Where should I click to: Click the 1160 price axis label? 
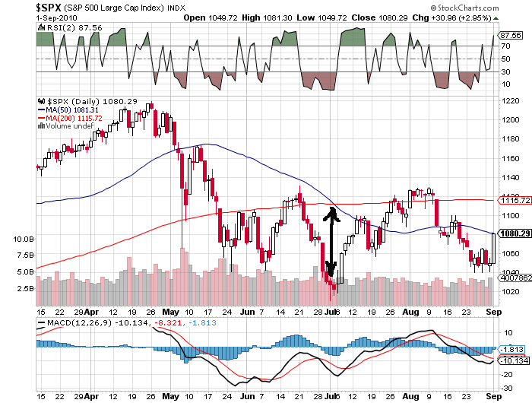point(510,158)
